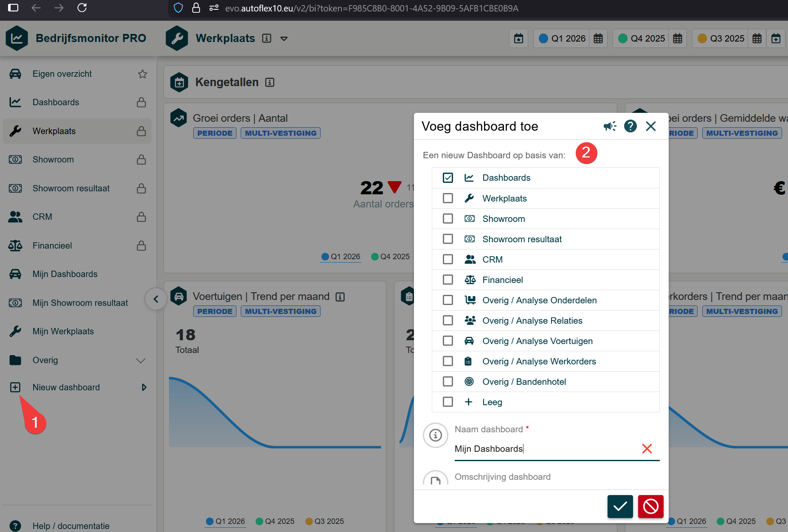
Task: Open the Werkplaats title dropdown arrow
Action: [x=284, y=39]
